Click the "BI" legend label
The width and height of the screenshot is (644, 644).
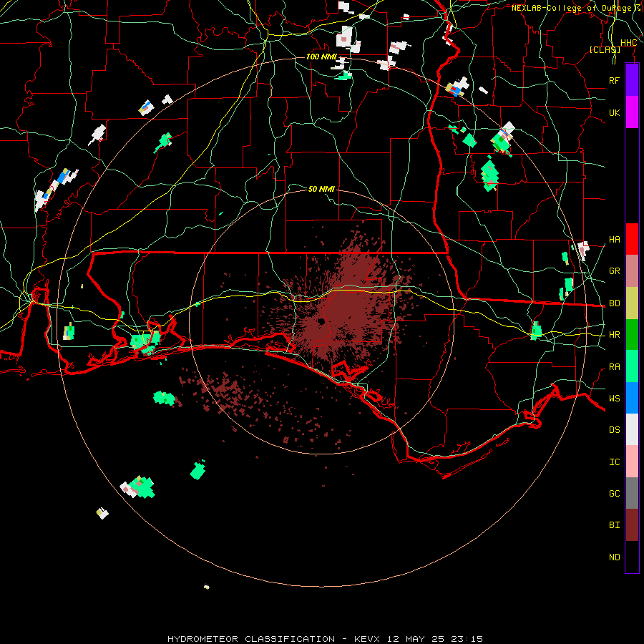coord(614,525)
